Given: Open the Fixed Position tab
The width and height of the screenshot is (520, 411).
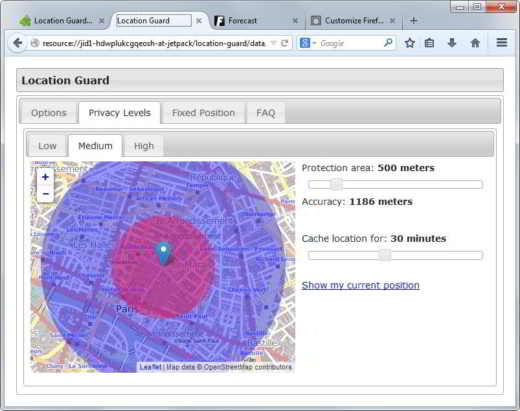Looking at the screenshot, I should 203,113.
